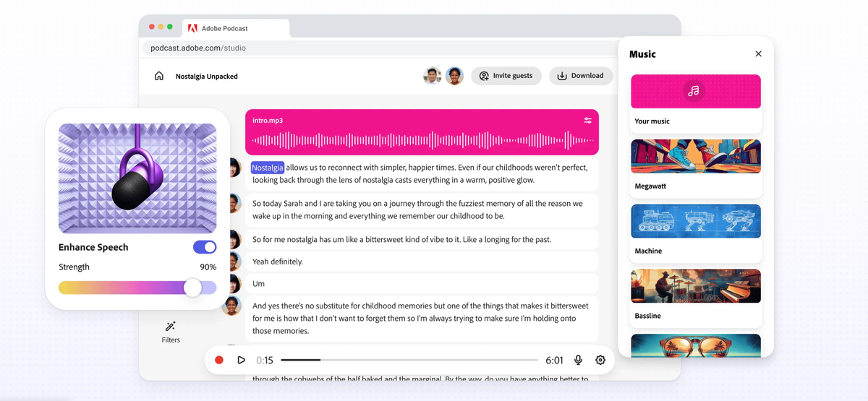This screenshot has width=868, height=401.
Task: Click the Nostalgia Unpacked project title
Action: [x=207, y=76]
